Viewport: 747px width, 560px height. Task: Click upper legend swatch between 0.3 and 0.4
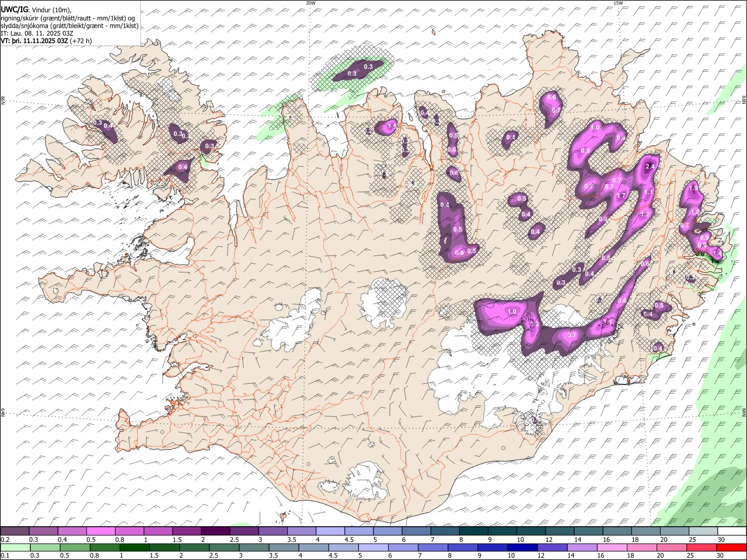(x=43, y=531)
